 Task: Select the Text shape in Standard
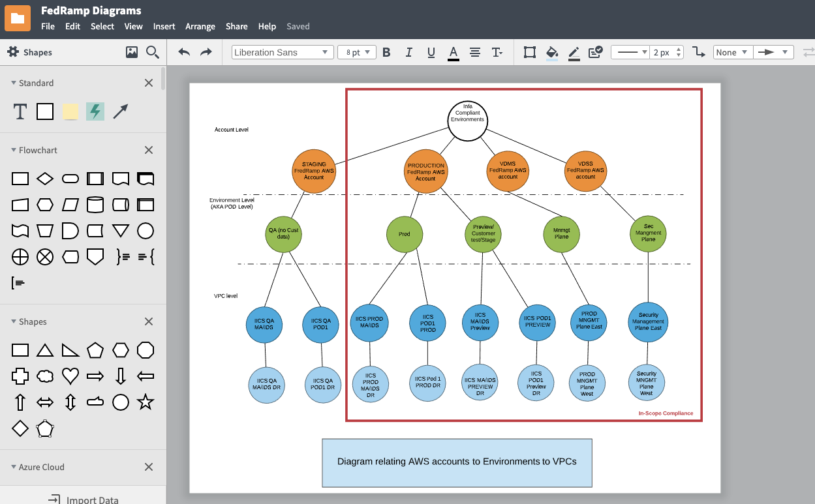20,111
